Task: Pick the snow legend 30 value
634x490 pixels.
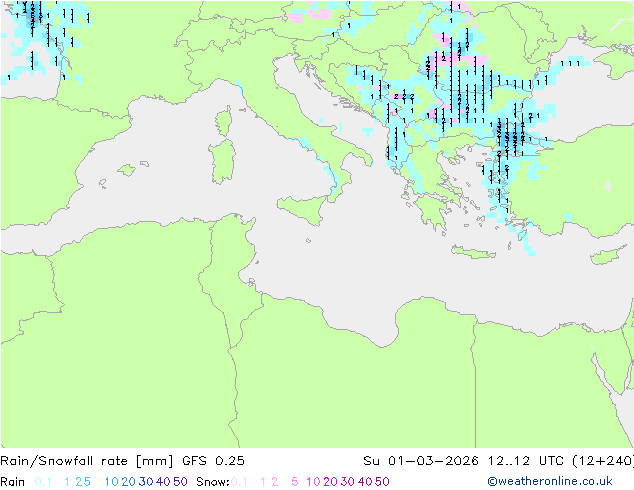Action: pyautogui.click(x=347, y=482)
